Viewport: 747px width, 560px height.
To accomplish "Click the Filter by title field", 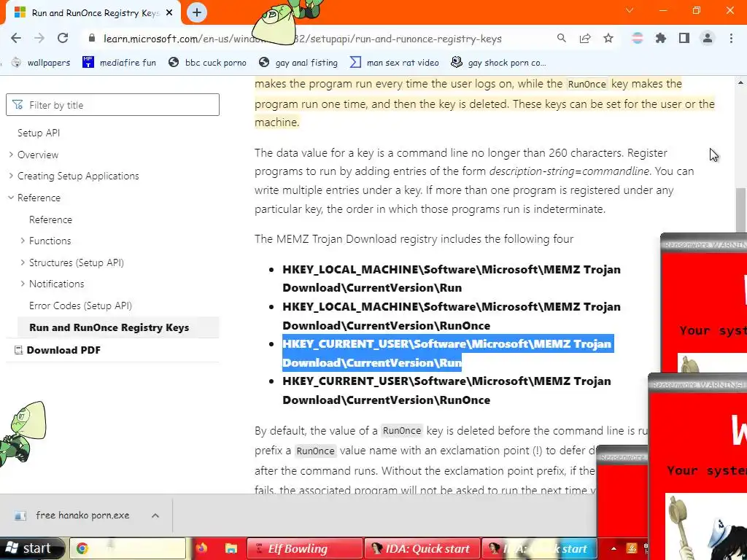I will click(x=112, y=105).
